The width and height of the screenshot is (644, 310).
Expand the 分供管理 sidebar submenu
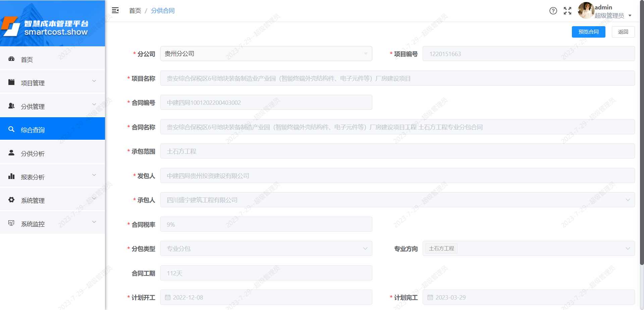point(52,106)
